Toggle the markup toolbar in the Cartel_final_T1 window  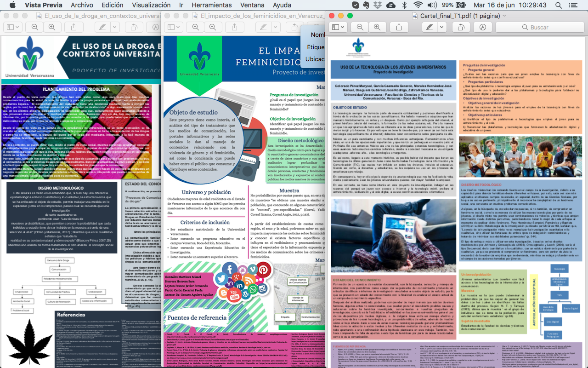tap(483, 27)
